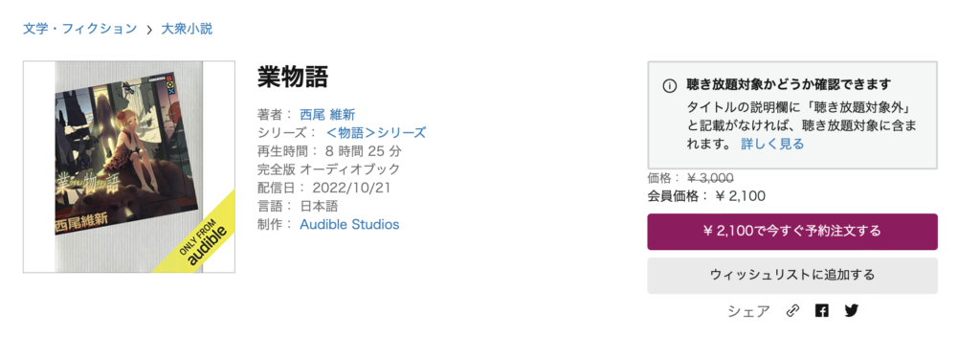Pre-order now with ¥2,100で今すぐ予約注文する button

point(792,232)
